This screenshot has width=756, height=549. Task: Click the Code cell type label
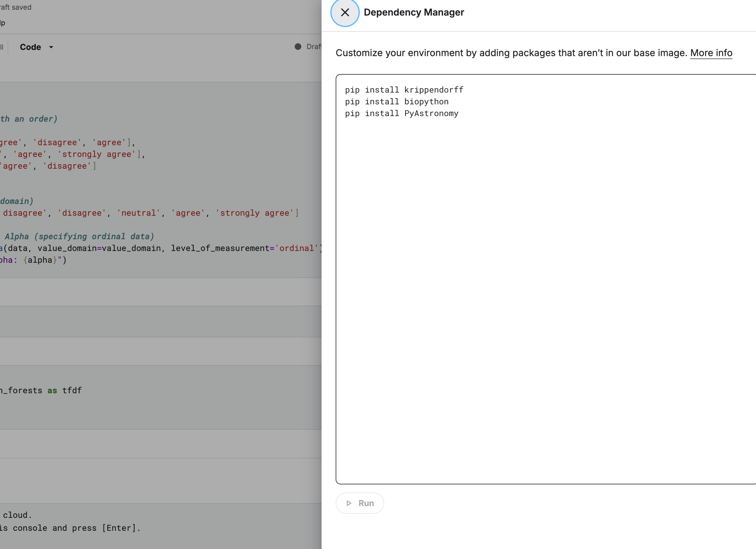[x=30, y=47]
